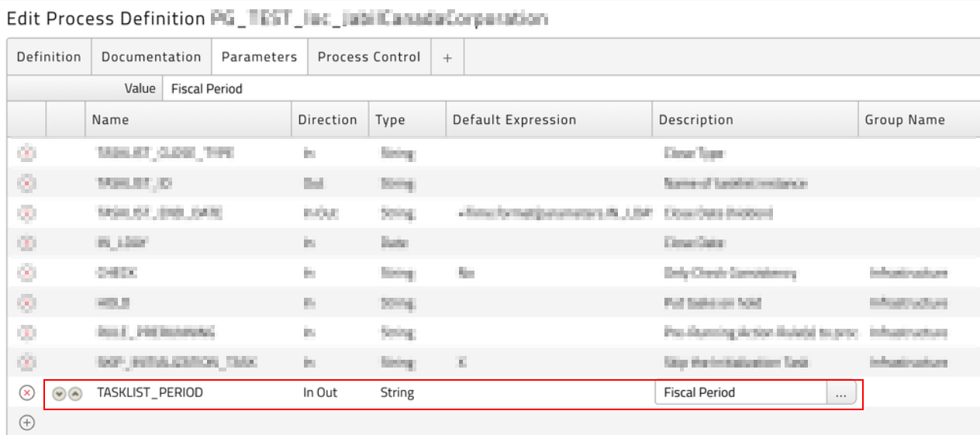This screenshot has height=435, width=980.
Task: Add new tab with plus
Action: [447, 58]
